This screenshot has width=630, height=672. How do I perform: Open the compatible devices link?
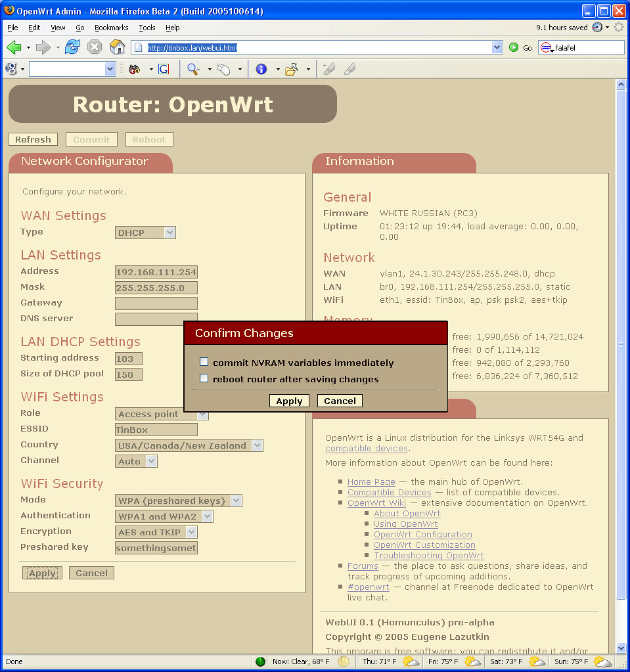coord(367,448)
